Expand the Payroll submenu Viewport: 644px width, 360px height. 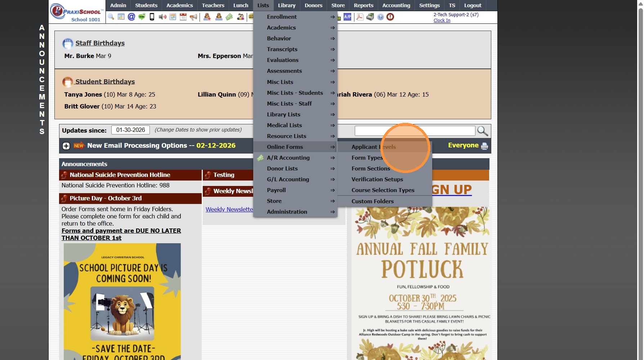[x=295, y=190]
